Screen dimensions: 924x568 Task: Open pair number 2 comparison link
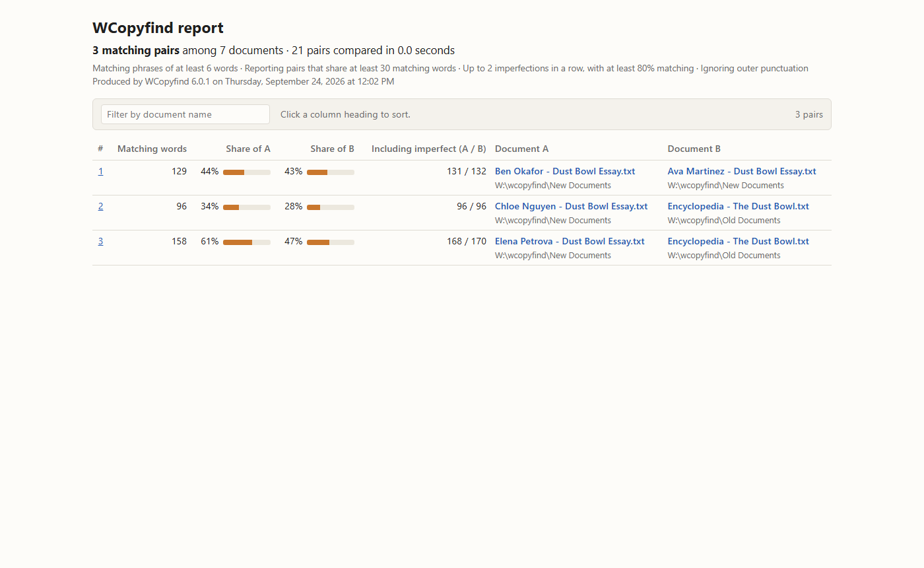tap(101, 206)
